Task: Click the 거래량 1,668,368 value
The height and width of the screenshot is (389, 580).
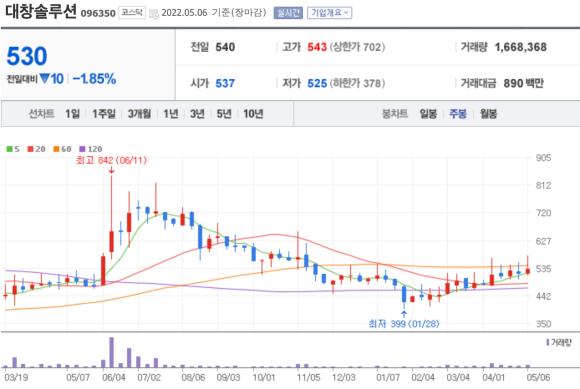Action: 520,47
